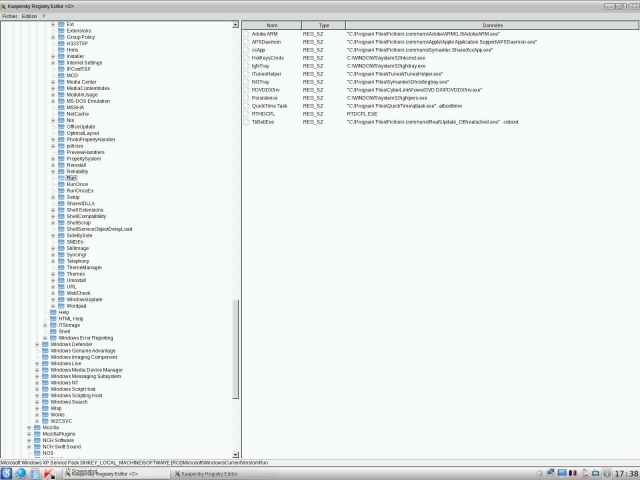Select the HTML Help key
The height and width of the screenshot is (480, 640).
(71, 319)
